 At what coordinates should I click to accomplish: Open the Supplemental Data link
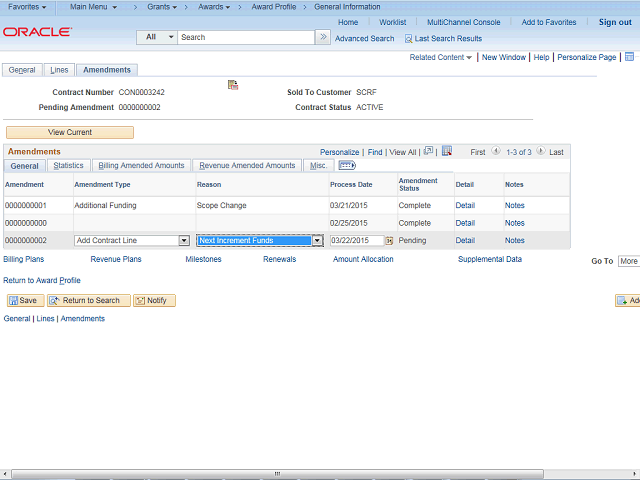490,259
